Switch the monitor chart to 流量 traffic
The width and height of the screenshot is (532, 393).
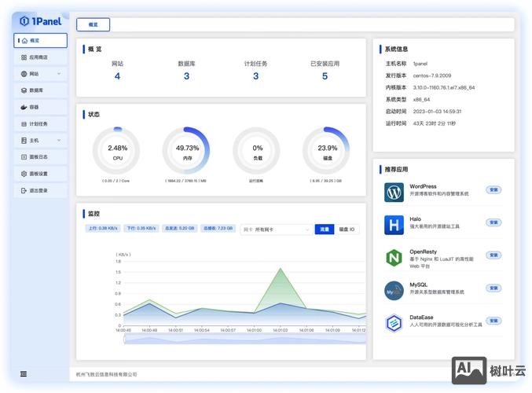(x=324, y=229)
